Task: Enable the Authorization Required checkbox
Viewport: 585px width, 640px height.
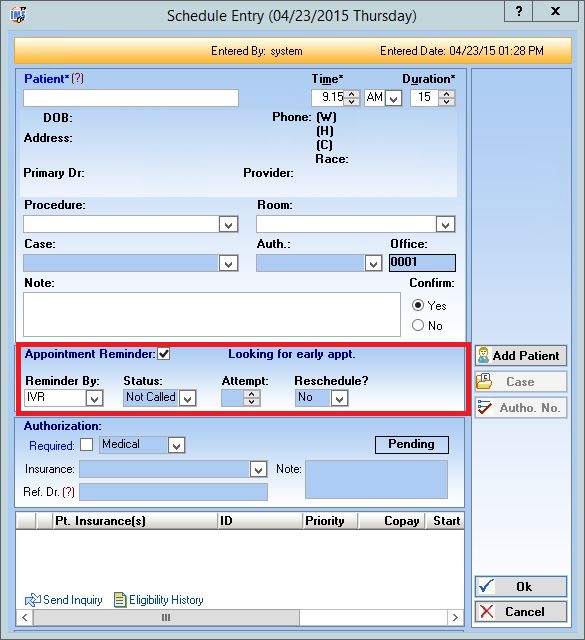Action: point(87,444)
